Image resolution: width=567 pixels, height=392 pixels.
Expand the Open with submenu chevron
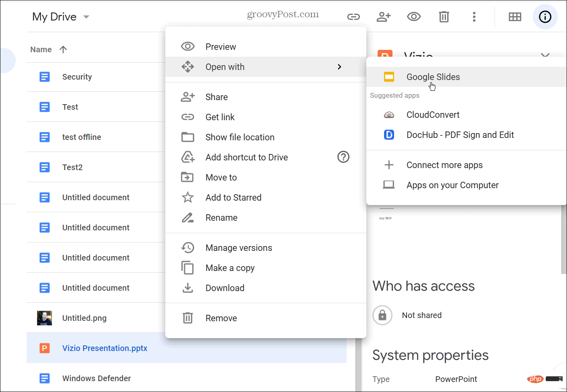click(x=339, y=67)
